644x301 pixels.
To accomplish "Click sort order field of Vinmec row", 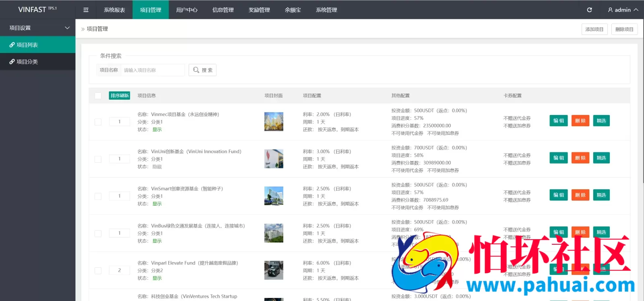I will click(x=120, y=121).
